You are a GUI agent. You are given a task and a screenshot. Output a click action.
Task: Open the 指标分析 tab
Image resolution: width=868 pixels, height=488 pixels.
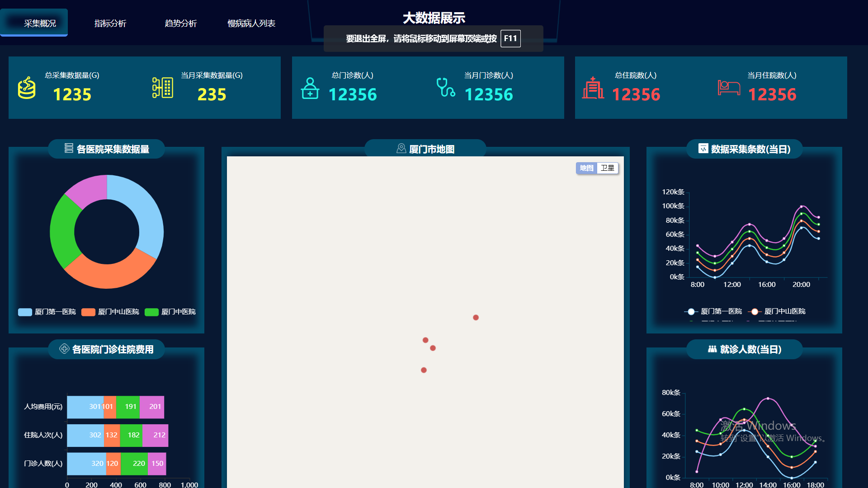pos(110,23)
